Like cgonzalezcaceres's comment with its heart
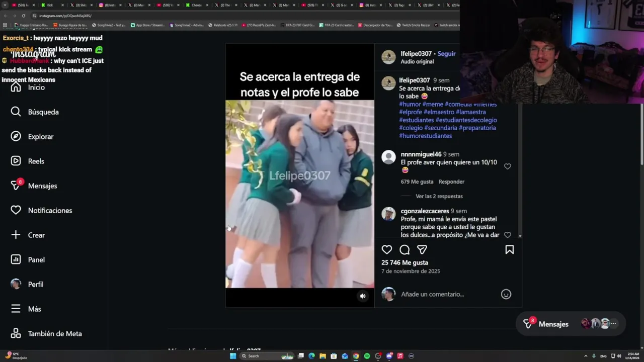This screenshot has height=362, width=644. [508, 235]
